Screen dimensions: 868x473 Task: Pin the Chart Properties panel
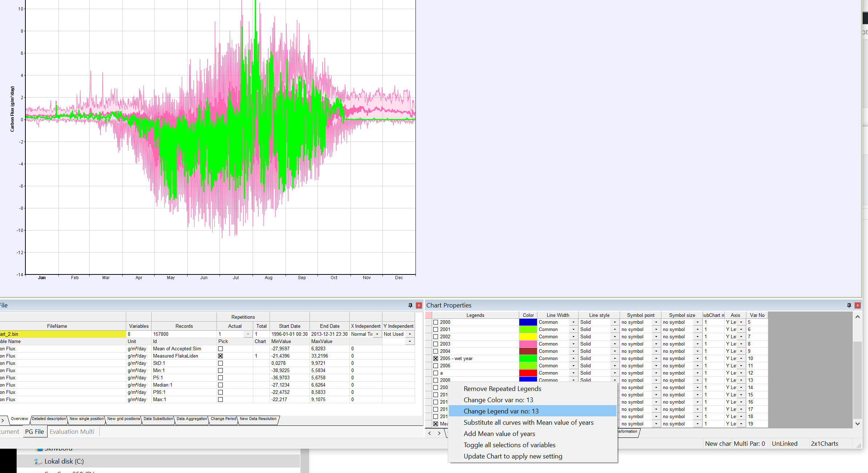(x=849, y=305)
